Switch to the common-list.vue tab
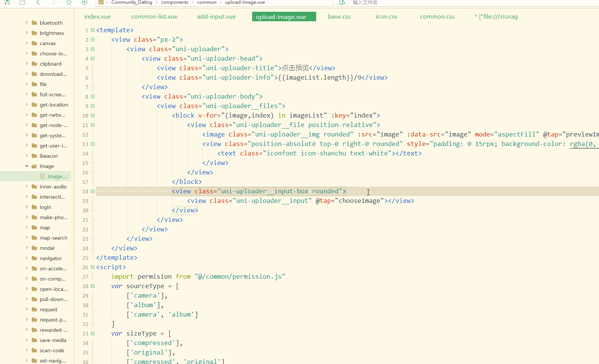This screenshot has height=364, width=599. [154, 17]
